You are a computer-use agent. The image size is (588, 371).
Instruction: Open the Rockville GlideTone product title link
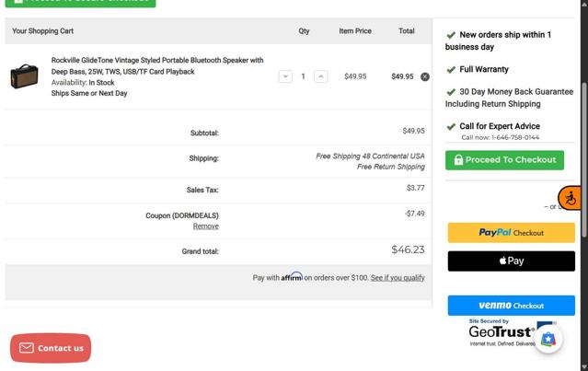157,65
